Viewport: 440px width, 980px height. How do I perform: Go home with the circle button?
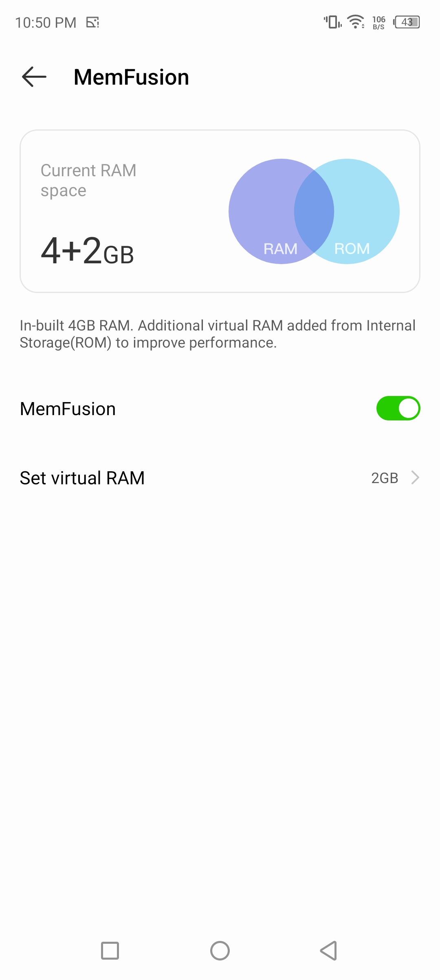click(x=220, y=951)
